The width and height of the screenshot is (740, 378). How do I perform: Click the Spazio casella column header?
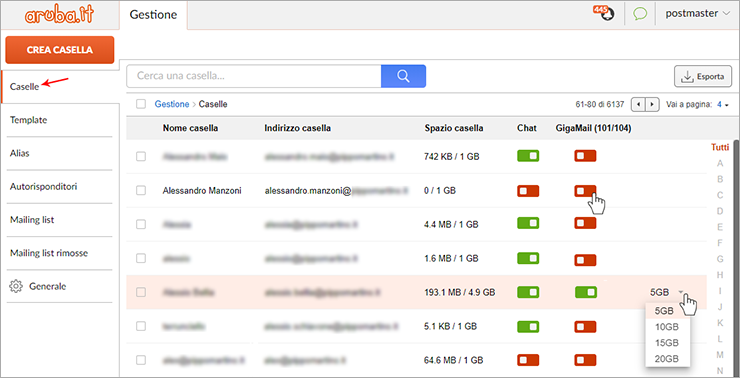(454, 128)
